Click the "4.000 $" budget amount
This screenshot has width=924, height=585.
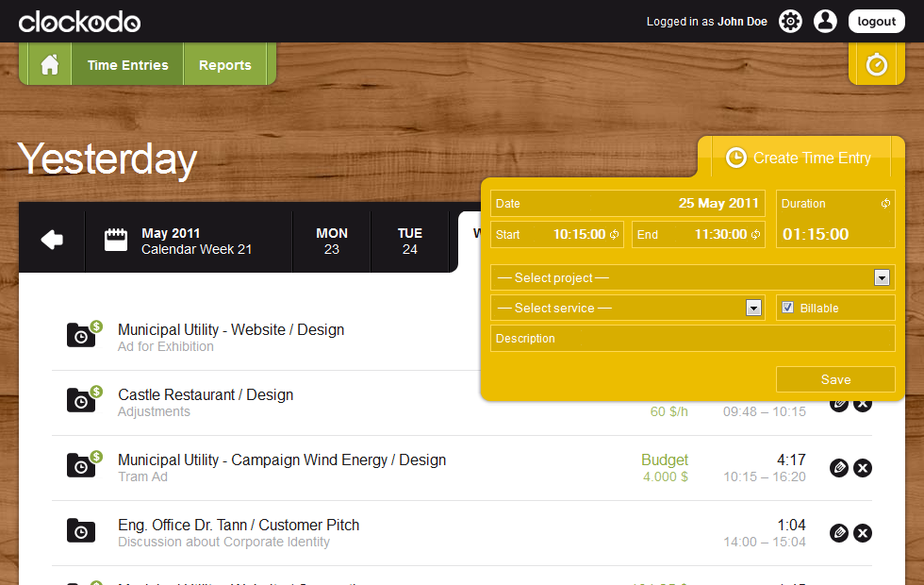point(666,476)
